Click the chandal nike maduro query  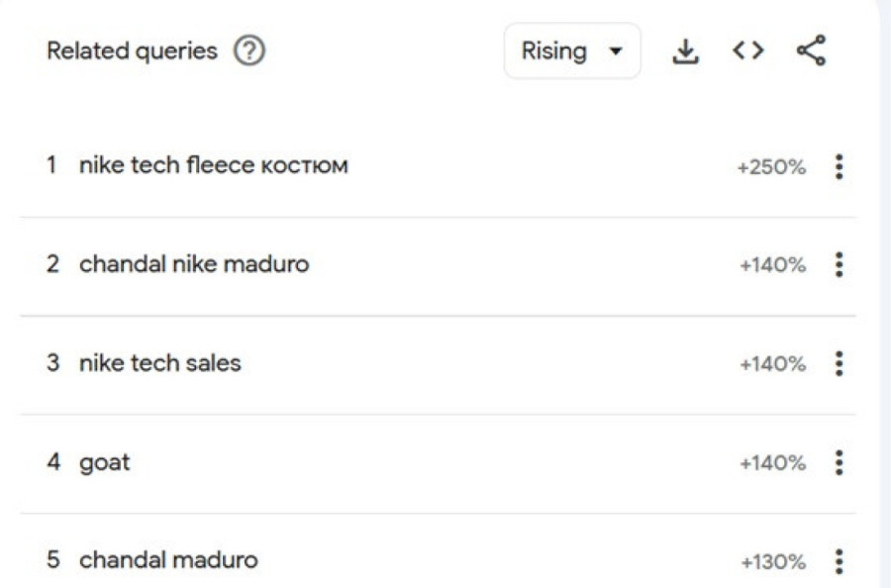click(x=194, y=265)
